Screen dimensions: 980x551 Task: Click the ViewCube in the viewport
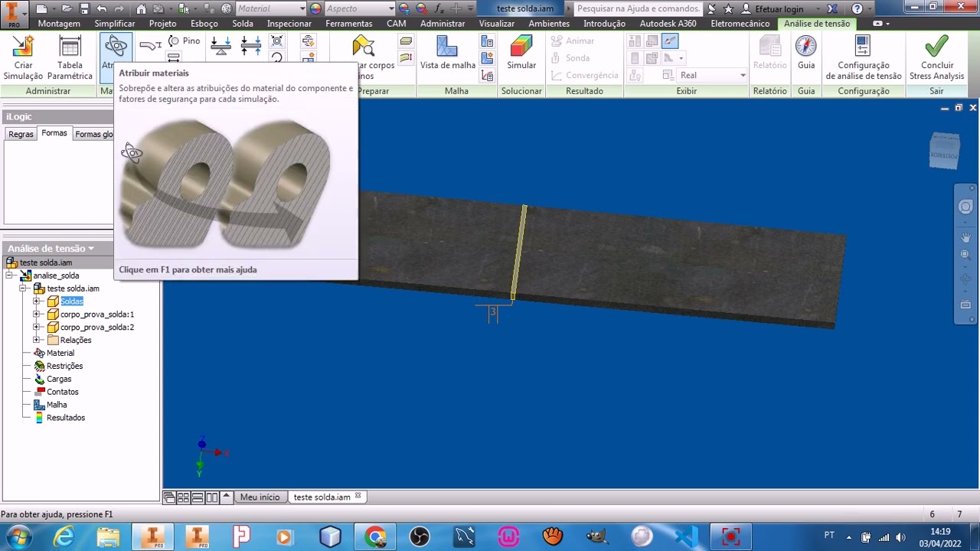pyautogui.click(x=944, y=151)
